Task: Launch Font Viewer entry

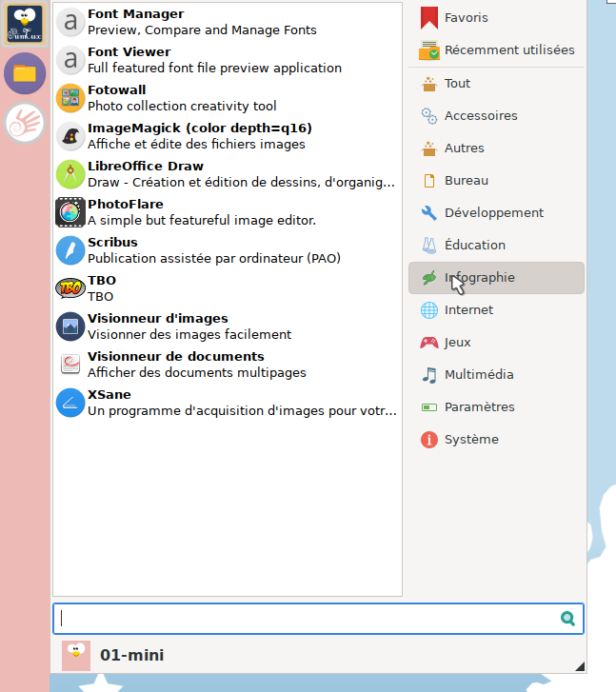Action: (228, 60)
